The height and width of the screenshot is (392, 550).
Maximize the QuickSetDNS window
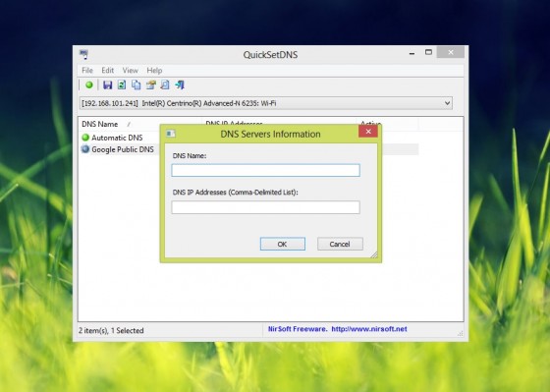pos(428,52)
